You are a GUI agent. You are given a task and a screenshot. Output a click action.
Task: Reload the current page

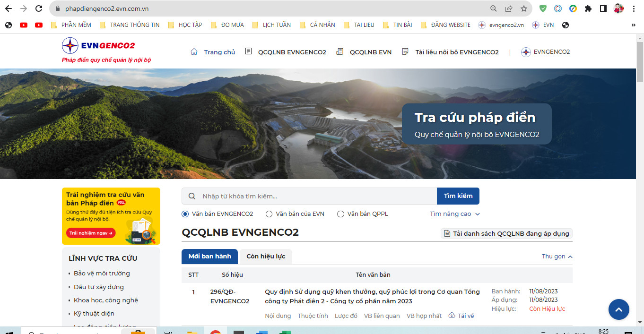[x=39, y=9]
